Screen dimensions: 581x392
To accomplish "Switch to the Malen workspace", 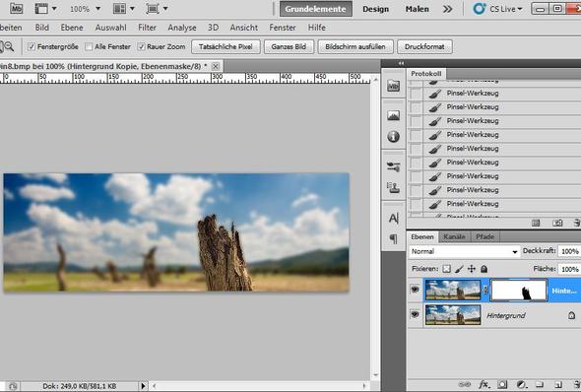I will point(418,9).
